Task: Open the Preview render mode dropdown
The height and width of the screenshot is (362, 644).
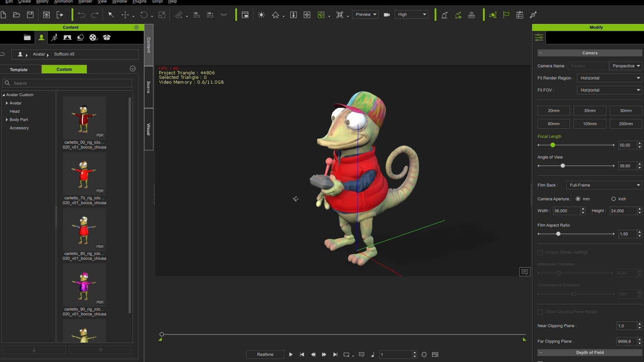Action: [x=366, y=14]
